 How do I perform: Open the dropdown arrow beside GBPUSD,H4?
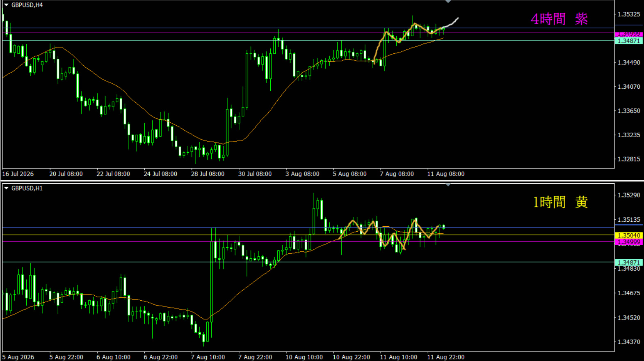6,5
